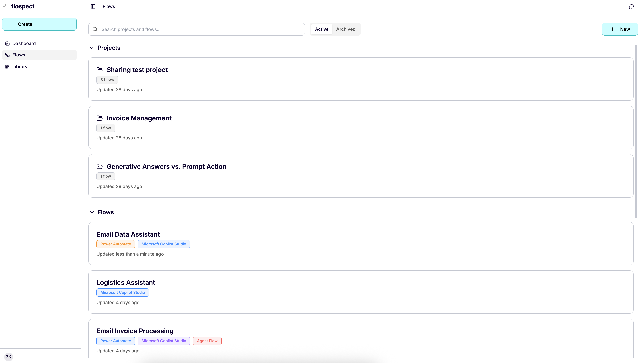Viewport: 644px width, 363px height.
Task: Open the chat feedback icon
Action: pyautogui.click(x=631, y=6)
